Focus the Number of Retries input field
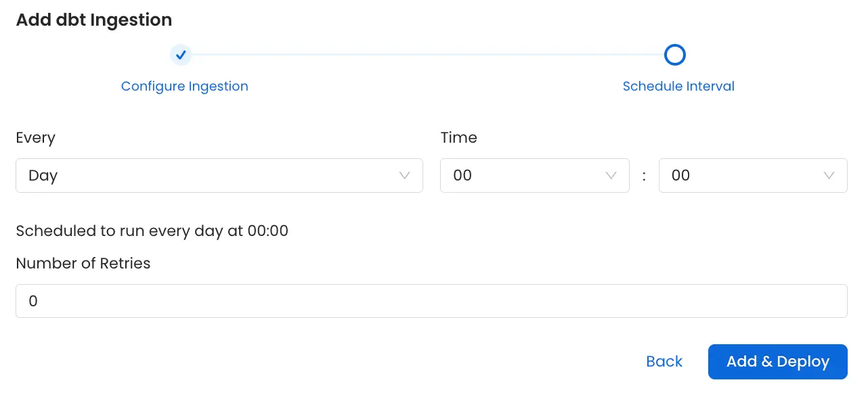This screenshot has height=399, width=868. [x=431, y=301]
